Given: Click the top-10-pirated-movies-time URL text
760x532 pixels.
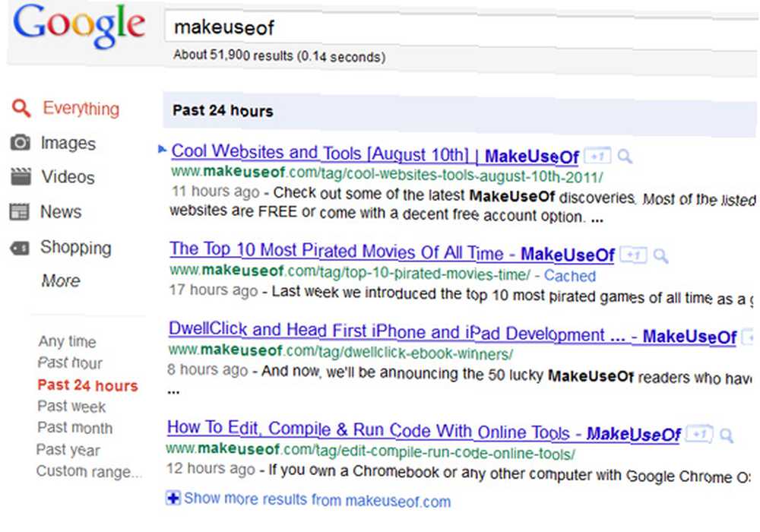Looking at the screenshot, I should [x=350, y=273].
